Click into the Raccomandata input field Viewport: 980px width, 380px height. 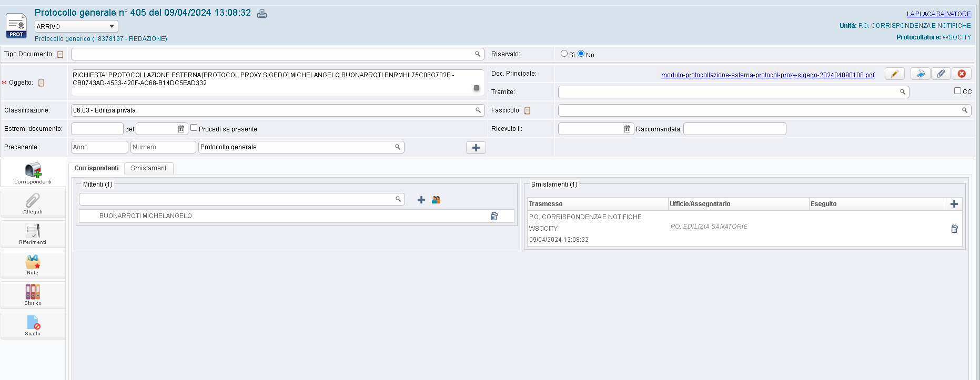pyautogui.click(x=734, y=129)
